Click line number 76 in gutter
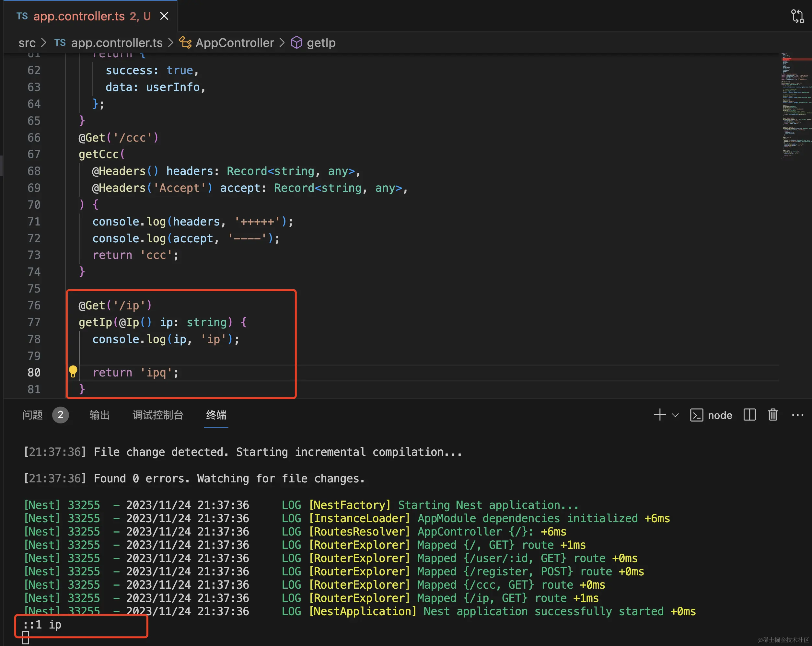The height and width of the screenshot is (646, 812). [x=34, y=305]
